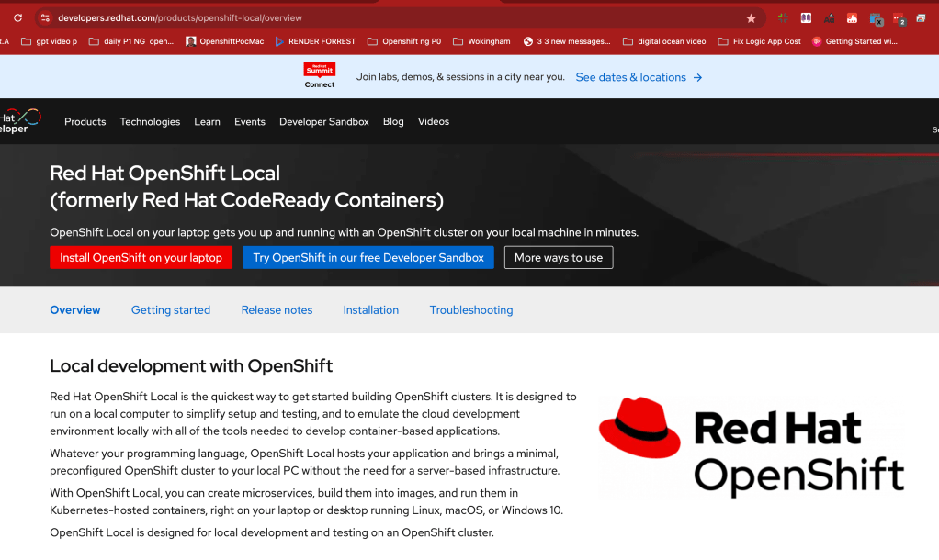Open the Blog navigation item
The image size is (939, 560).
393,121
